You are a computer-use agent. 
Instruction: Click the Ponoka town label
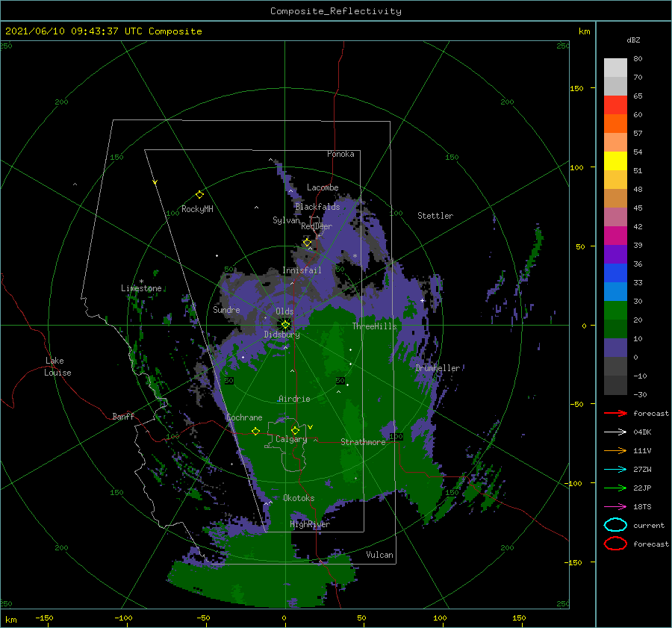tap(340, 154)
